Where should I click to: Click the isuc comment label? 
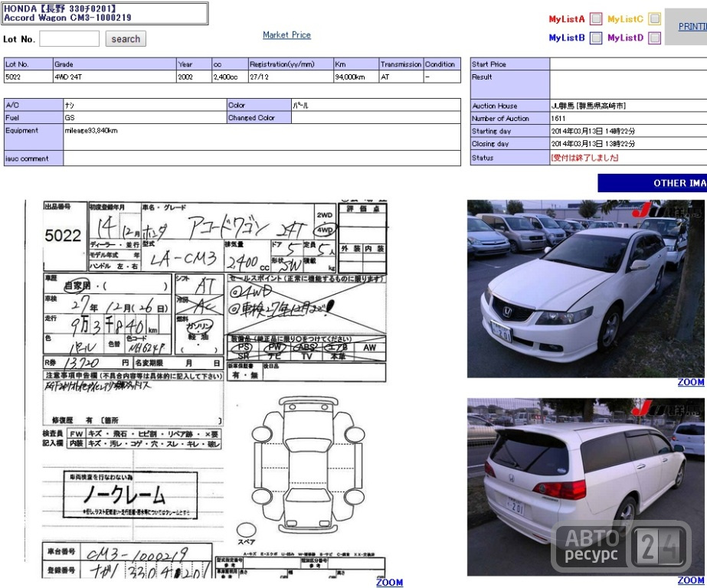(34, 158)
